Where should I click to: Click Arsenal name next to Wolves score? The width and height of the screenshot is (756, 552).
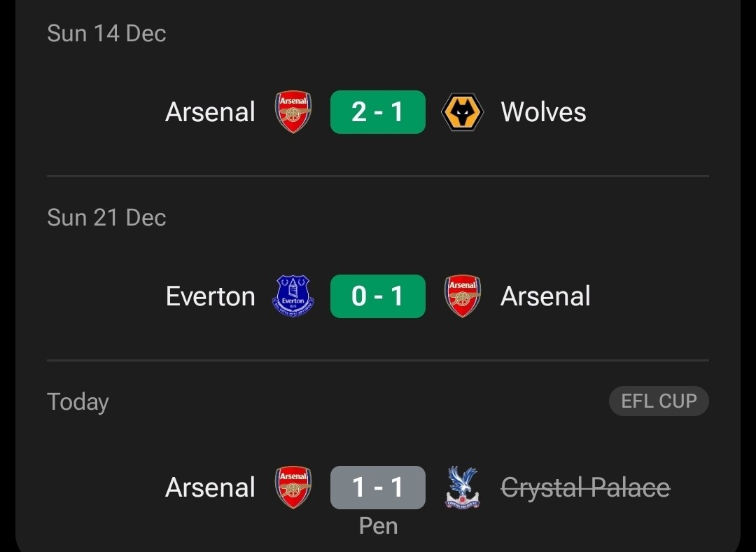tap(211, 112)
